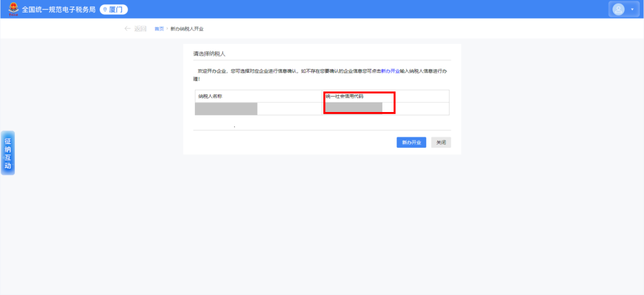Open the 首页 breadcrumb link

[x=159, y=29]
